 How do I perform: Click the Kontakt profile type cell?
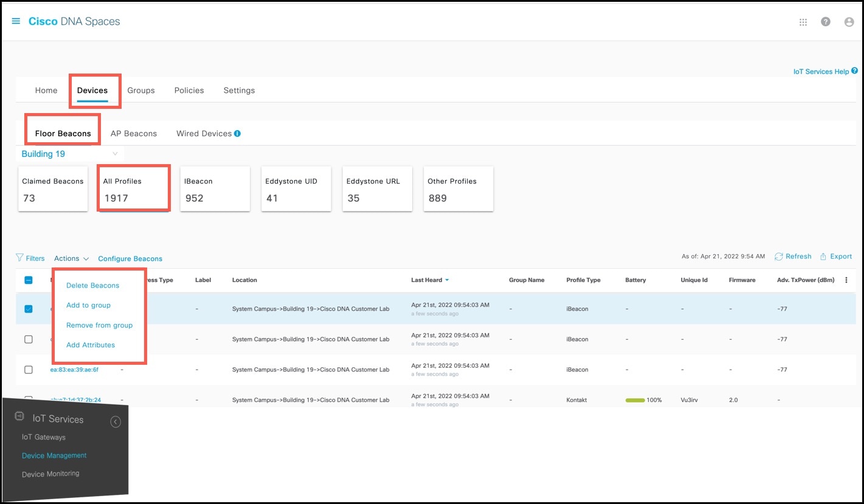[x=577, y=400]
